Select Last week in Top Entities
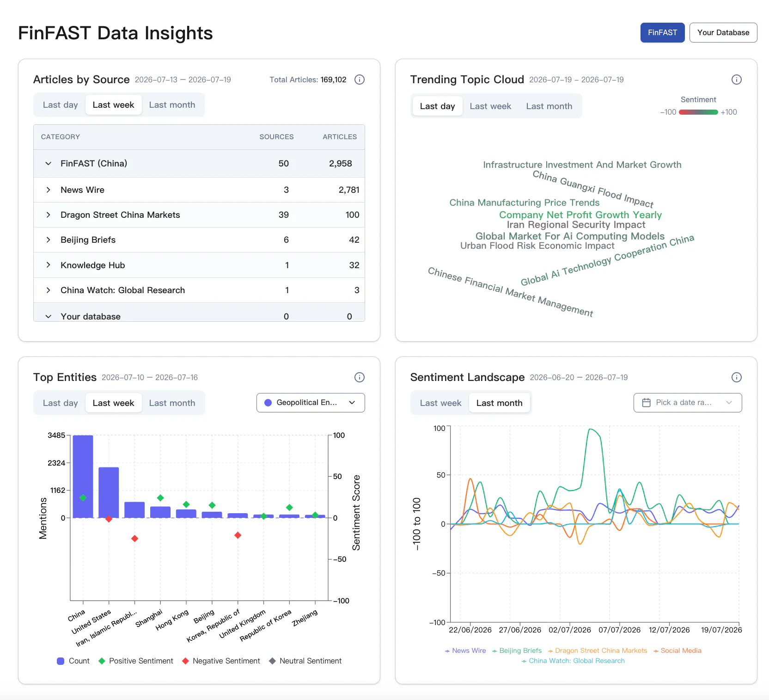This screenshot has height=700, width=769. [113, 403]
